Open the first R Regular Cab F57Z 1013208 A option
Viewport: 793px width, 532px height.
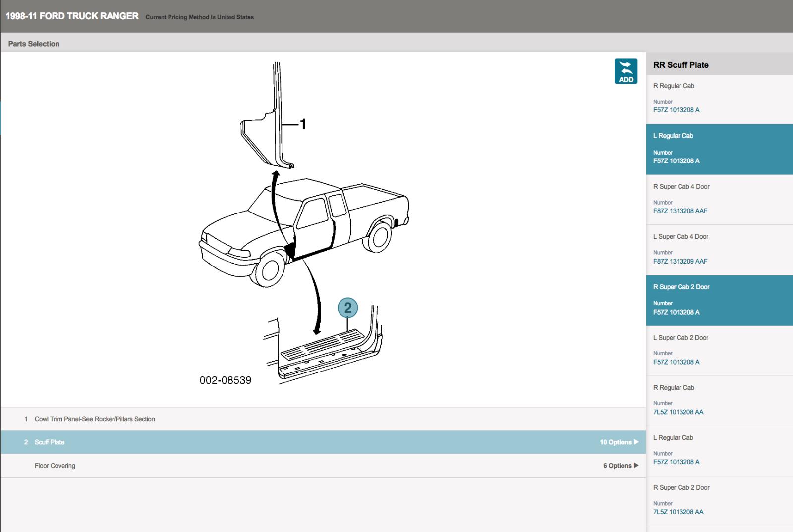coord(720,100)
